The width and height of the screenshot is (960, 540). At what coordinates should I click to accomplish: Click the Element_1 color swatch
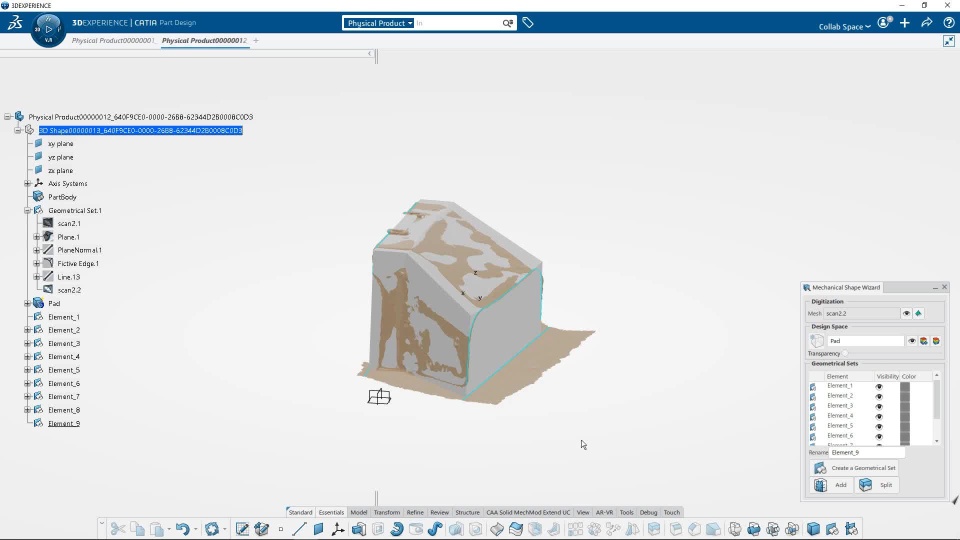tap(905, 386)
